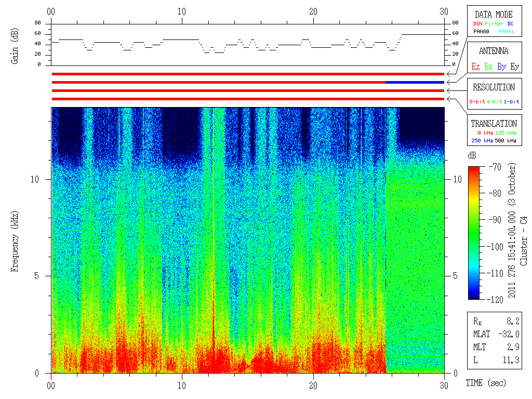Click the -80 colorbar tick label
Image resolution: width=532 pixels, height=399 pixels.
click(495, 193)
